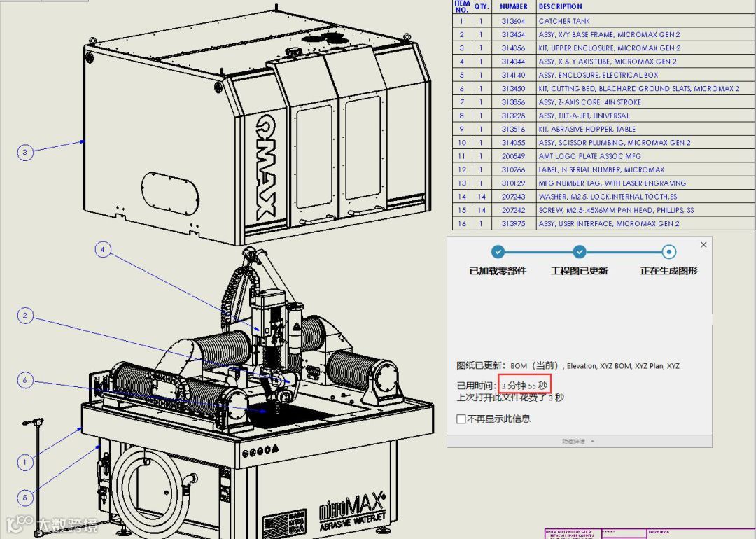The width and height of the screenshot is (756, 539).
Task: Click part number 313454 in the BOM
Action: click(514, 35)
